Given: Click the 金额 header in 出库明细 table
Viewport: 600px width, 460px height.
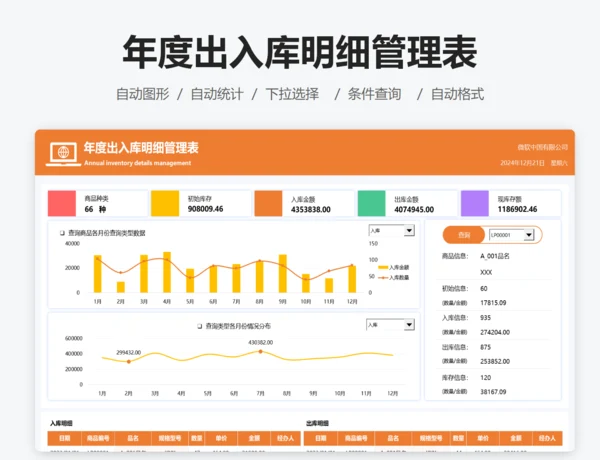Looking at the screenshot, I should tap(516, 438).
